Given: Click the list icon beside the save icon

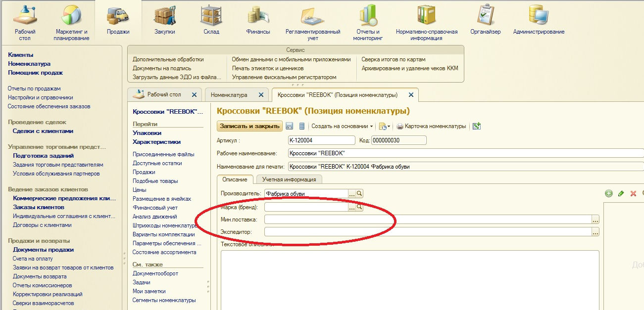Looking at the screenshot, I should 302,126.
